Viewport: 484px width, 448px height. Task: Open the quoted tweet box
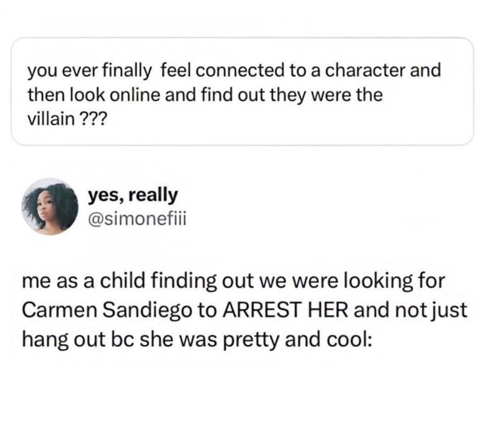tap(242, 91)
